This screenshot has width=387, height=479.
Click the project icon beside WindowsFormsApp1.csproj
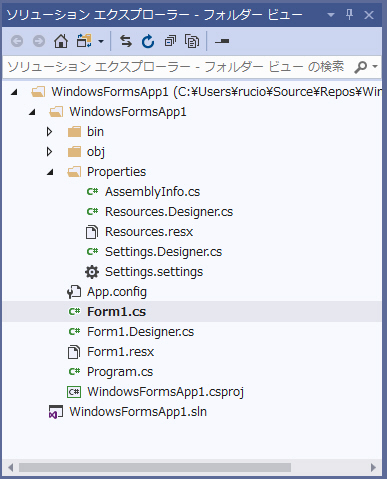coord(74,392)
